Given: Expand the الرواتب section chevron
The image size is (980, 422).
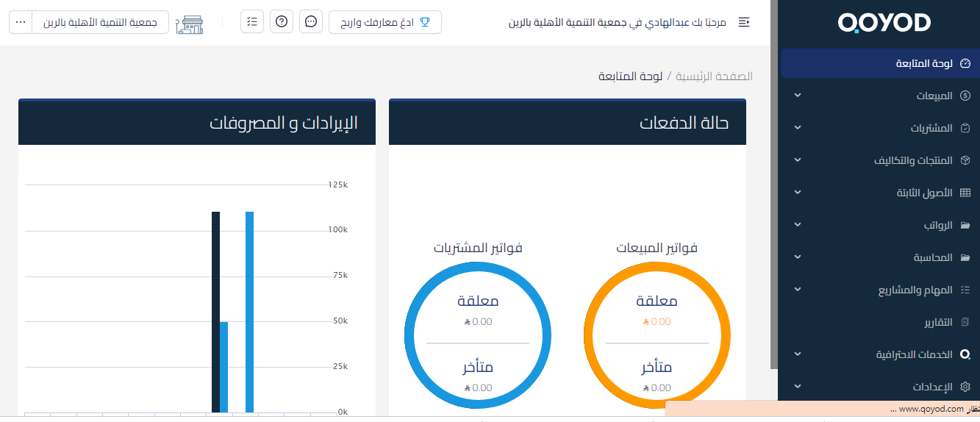Looking at the screenshot, I should (x=798, y=225).
